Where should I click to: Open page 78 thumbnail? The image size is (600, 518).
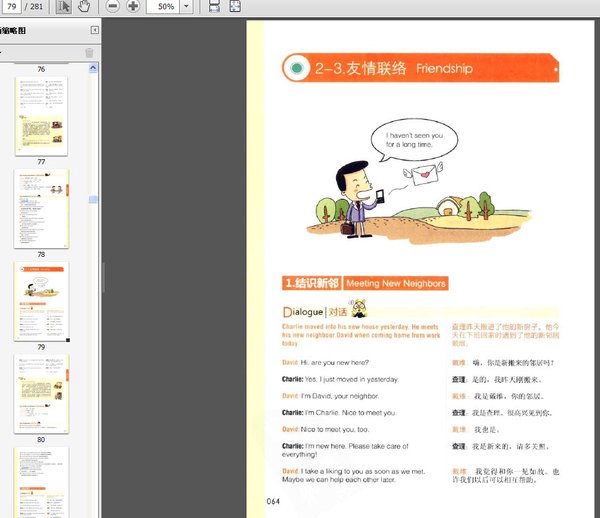point(41,209)
